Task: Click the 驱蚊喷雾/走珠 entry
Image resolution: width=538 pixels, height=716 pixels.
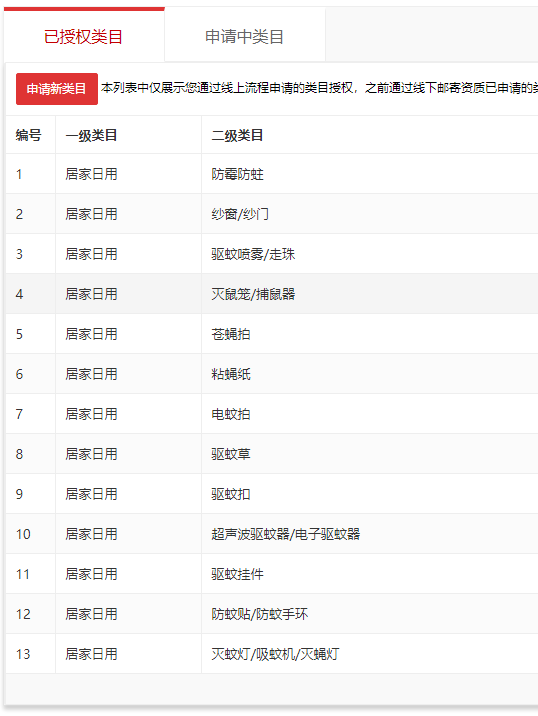Action: point(253,254)
